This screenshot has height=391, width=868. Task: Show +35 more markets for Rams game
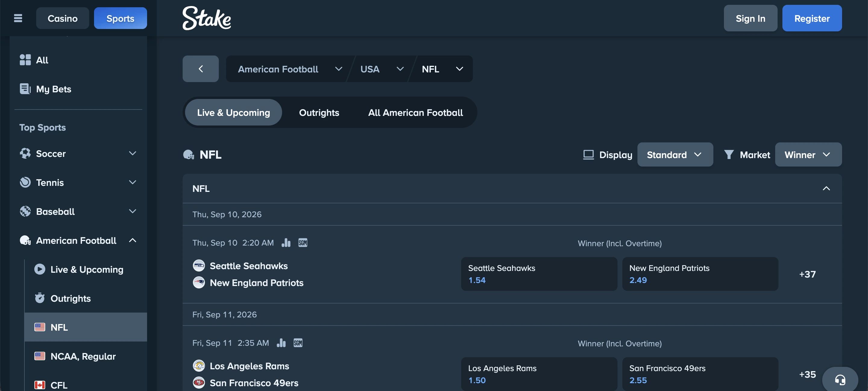807,374
